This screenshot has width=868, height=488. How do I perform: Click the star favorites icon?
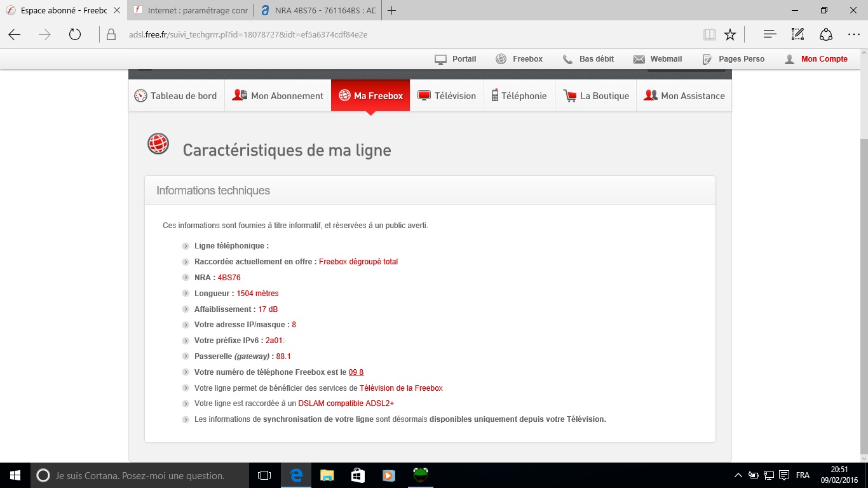click(730, 34)
